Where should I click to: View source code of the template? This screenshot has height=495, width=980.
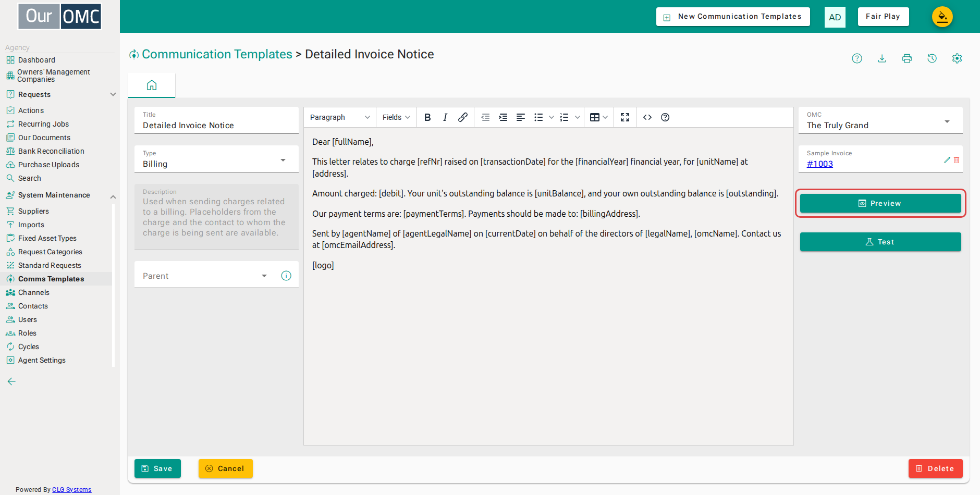(x=647, y=117)
